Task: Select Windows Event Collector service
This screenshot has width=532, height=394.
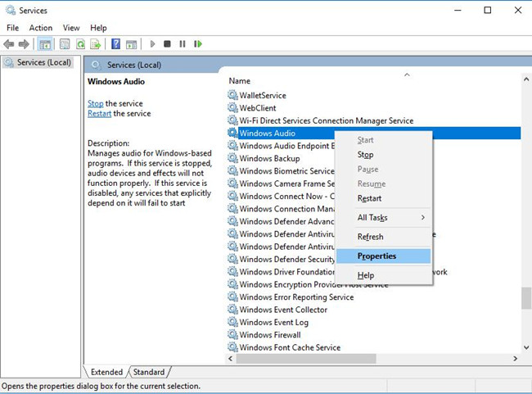Action: [283, 310]
